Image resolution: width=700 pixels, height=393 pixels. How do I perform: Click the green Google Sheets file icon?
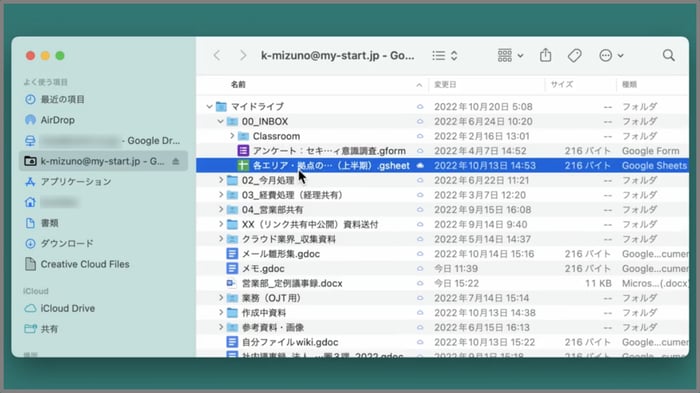click(x=243, y=165)
